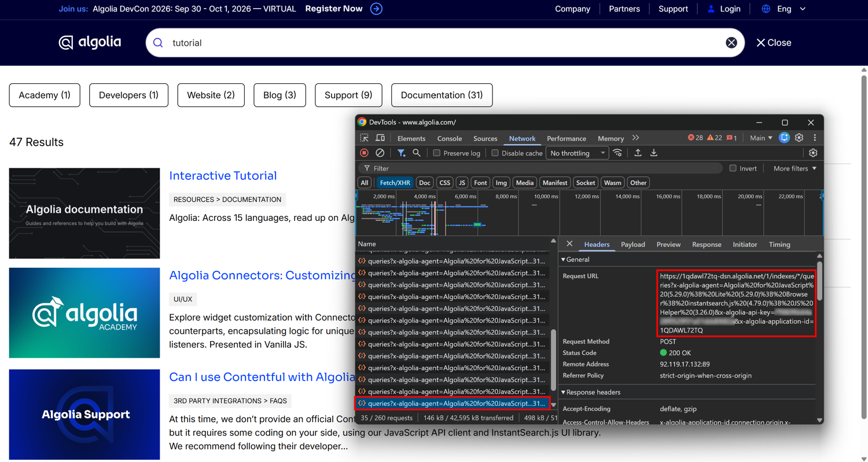Toggle the Img request type filter
Viewport: 868px width, 462px height.
(x=501, y=183)
